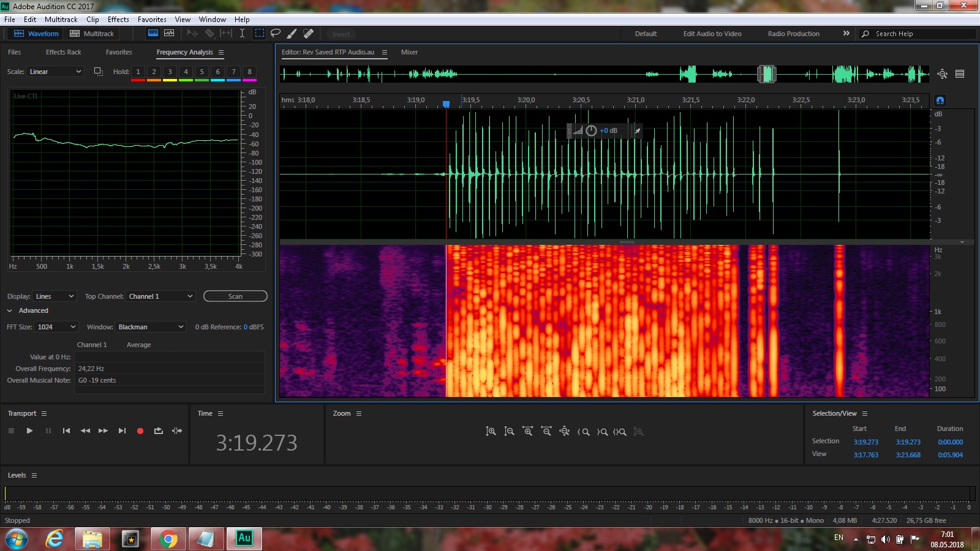980x551 pixels.
Task: Open the Scale dropdown set to Linear
Action: click(x=55, y=72)
